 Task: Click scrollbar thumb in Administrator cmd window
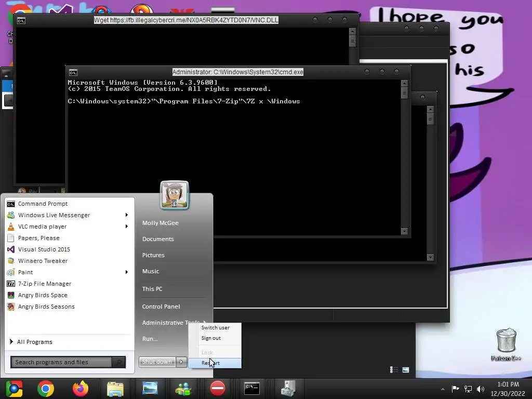[404, 93]
